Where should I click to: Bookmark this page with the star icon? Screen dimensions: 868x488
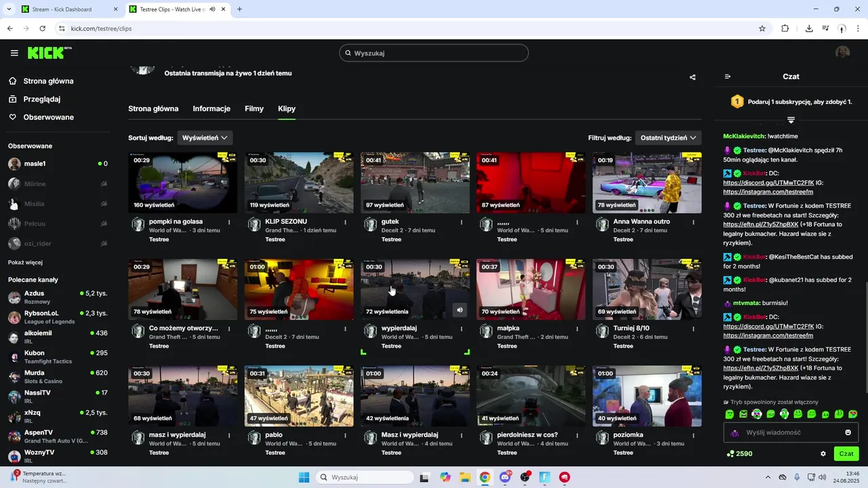point(762,28)
